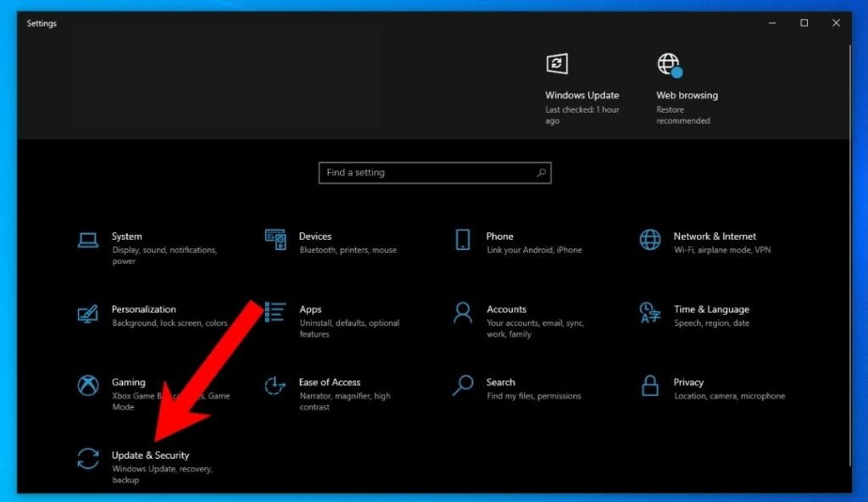868x502 pixels.
Task: Open the Privacy padlock icon
Action: (x=650, y=386)
